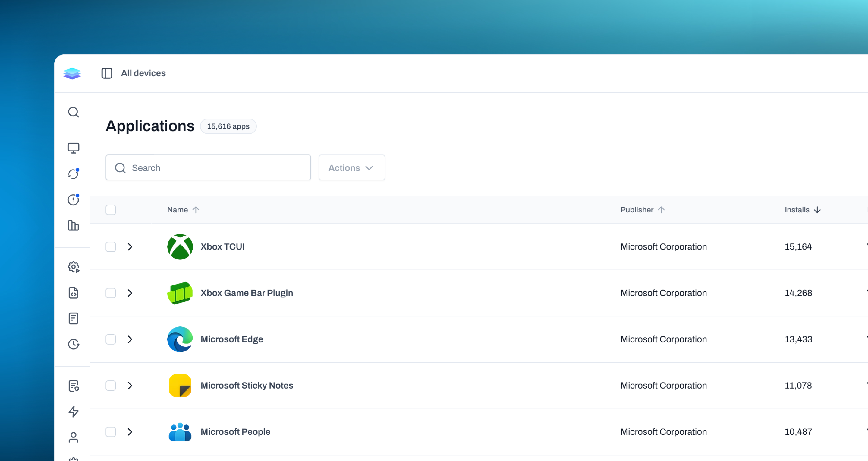
Task: Click the installs value 14,268
Action: point(798,293)
